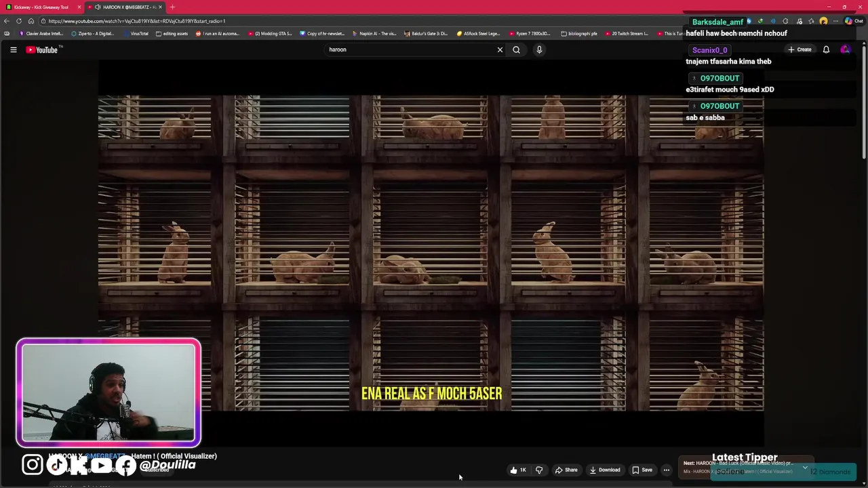
Task: Open YouTube notifications bell
Action: click(x=826, y=49)
